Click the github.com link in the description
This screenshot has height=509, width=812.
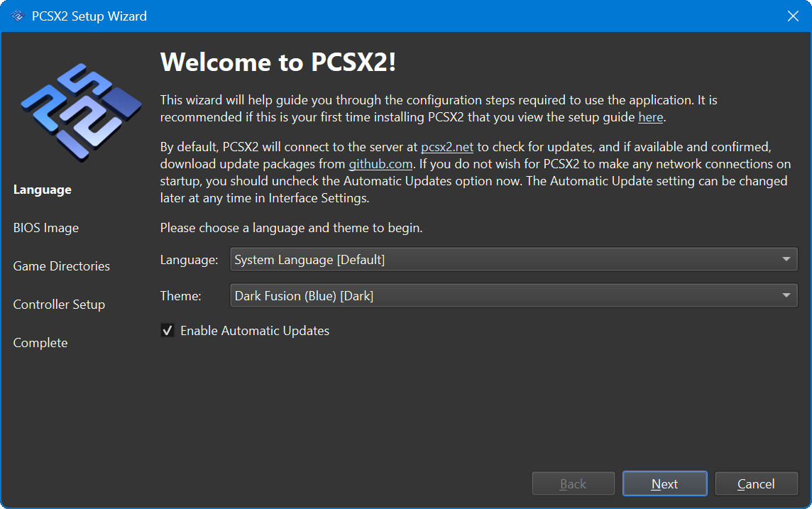[381, 163]
